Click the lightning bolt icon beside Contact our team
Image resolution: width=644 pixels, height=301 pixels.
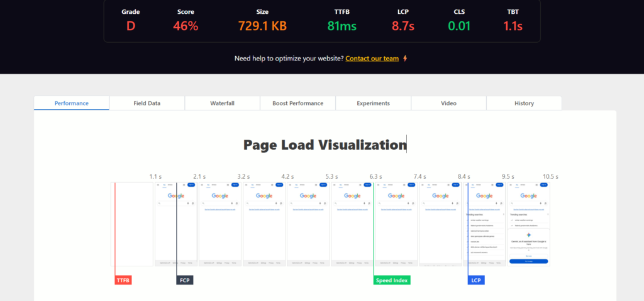tap(405, 59)
